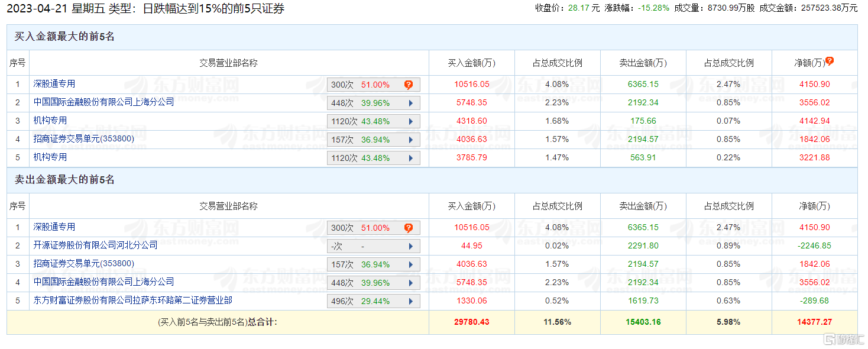Click trading volume 8730.99万股
Viewport: 868px width, 349px height.
[731, 8]
